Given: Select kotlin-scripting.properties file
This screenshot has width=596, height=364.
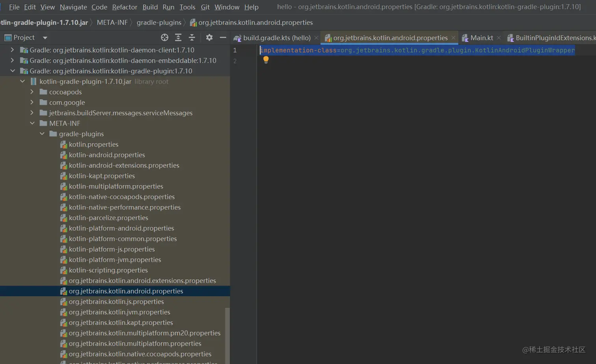Looking at the screenshot, I should click(x=108, y=270).
